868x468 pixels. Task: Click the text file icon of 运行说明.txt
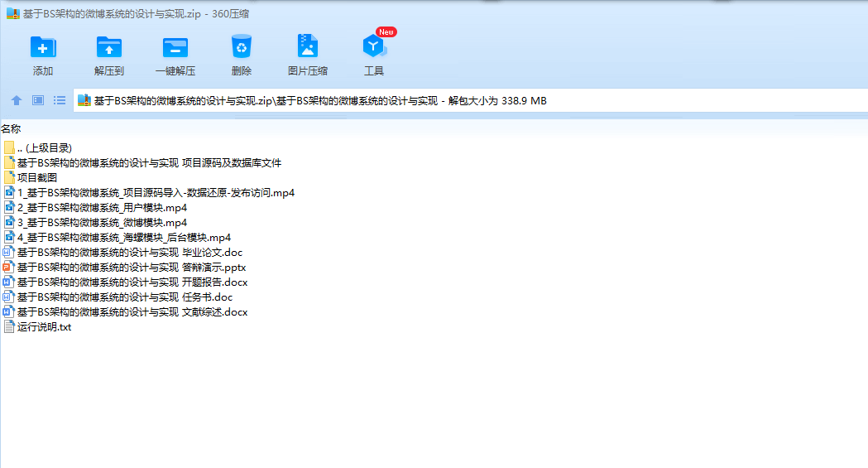pyautogui.click(x=9, y=326)
